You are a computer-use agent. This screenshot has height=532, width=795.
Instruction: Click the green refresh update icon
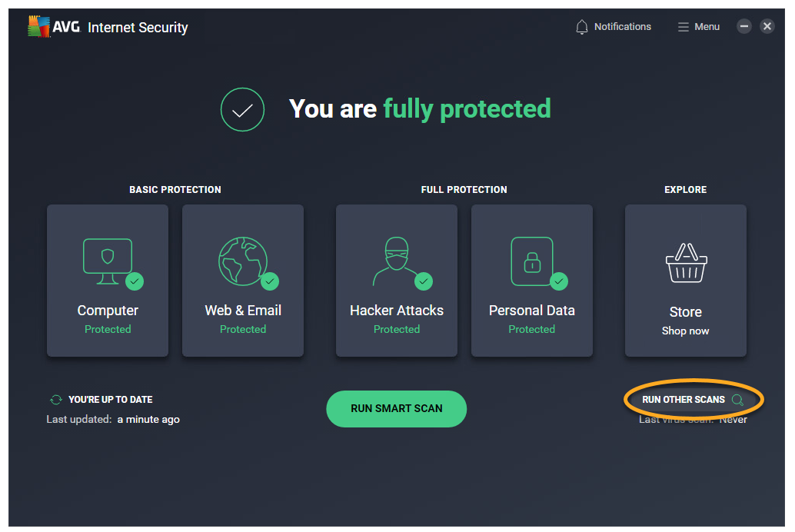tap(55, 400)
